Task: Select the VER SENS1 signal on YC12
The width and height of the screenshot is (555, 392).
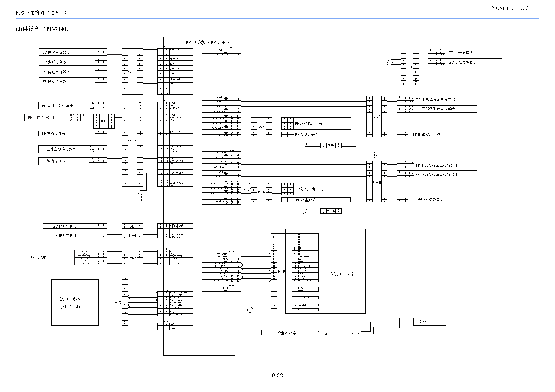Action: pyautogui.click(x=222, y=254)
